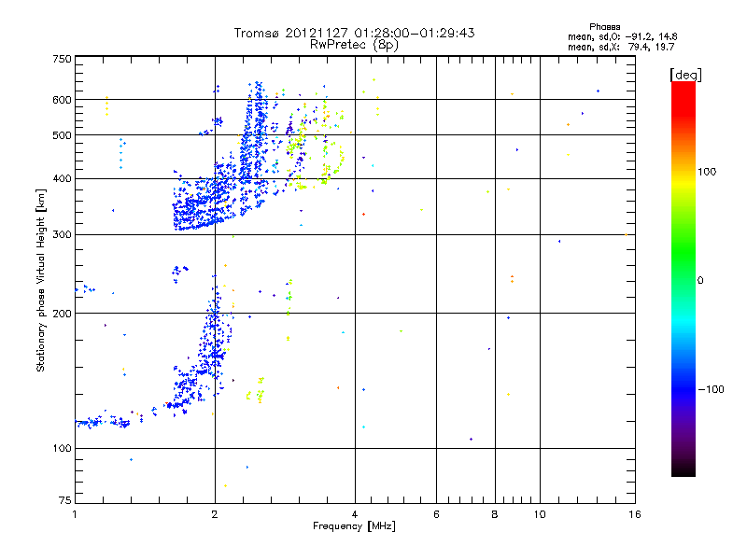This screenshot has width=747, height=560.
Task: Click the '[deg]' unit label above colorbar
Action: click(x=685, y=75)
